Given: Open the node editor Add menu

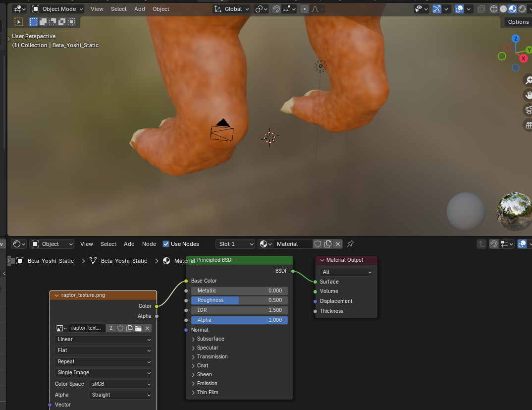Looking at the screenshot, I should click(129, 244).
